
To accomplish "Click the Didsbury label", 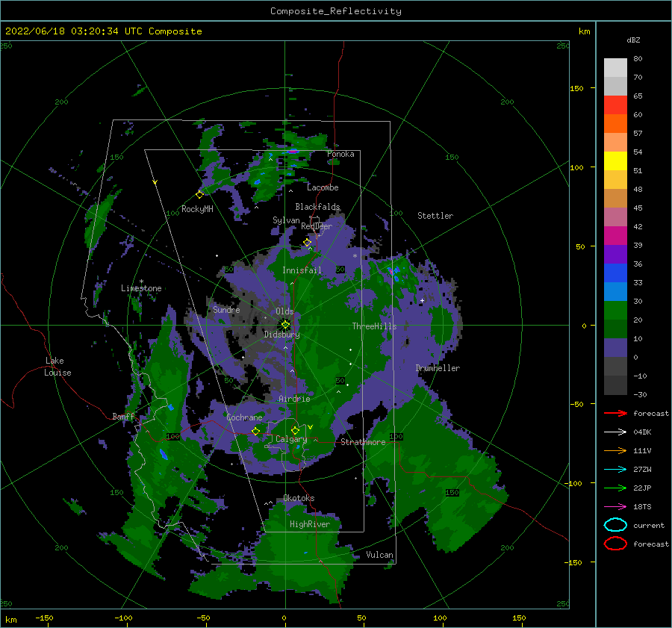I will (x=281, y=335).
